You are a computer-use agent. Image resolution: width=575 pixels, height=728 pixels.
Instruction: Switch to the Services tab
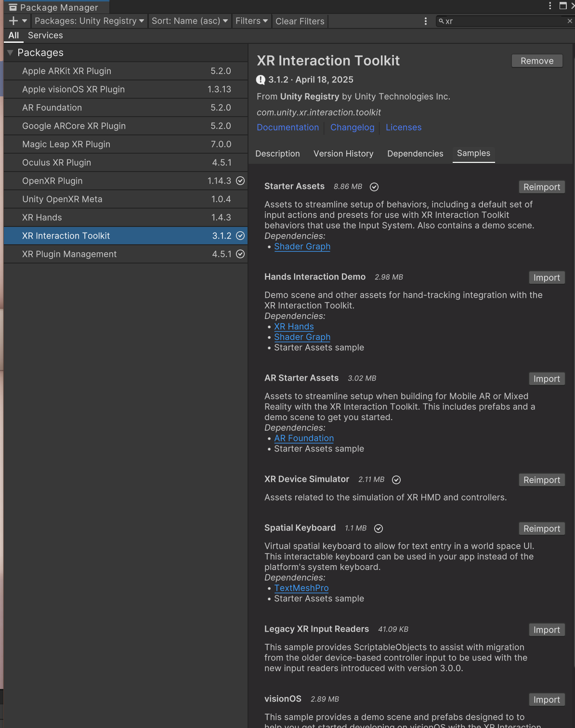point(45,35)
